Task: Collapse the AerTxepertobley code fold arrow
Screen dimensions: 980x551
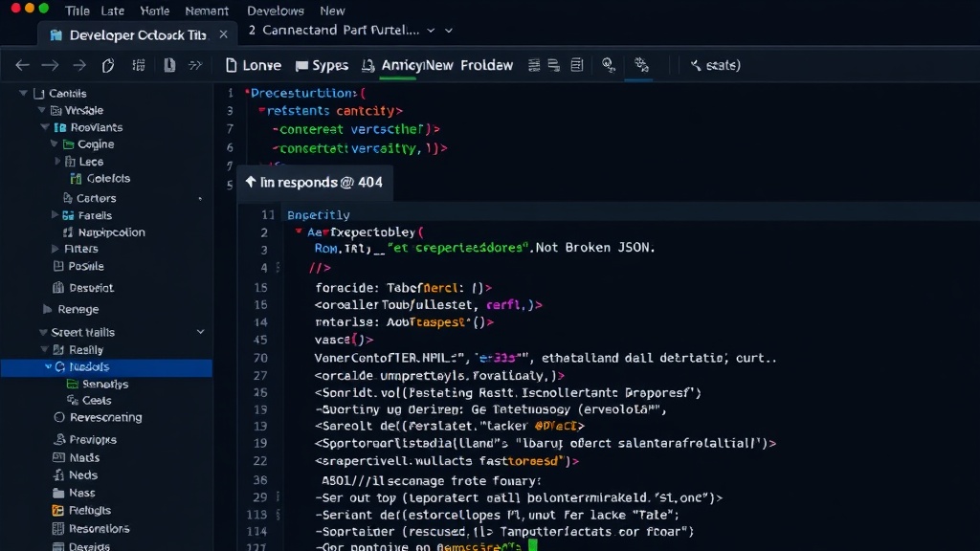Action: [299, 231]
